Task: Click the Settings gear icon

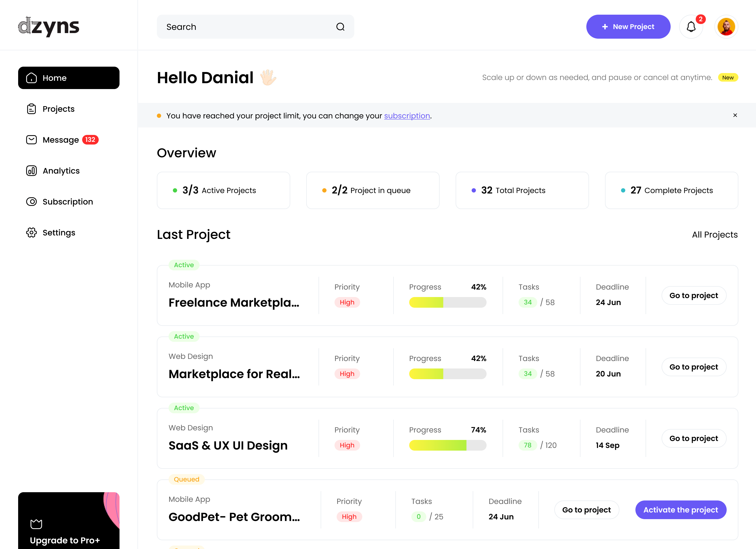Action: point(31,233)
